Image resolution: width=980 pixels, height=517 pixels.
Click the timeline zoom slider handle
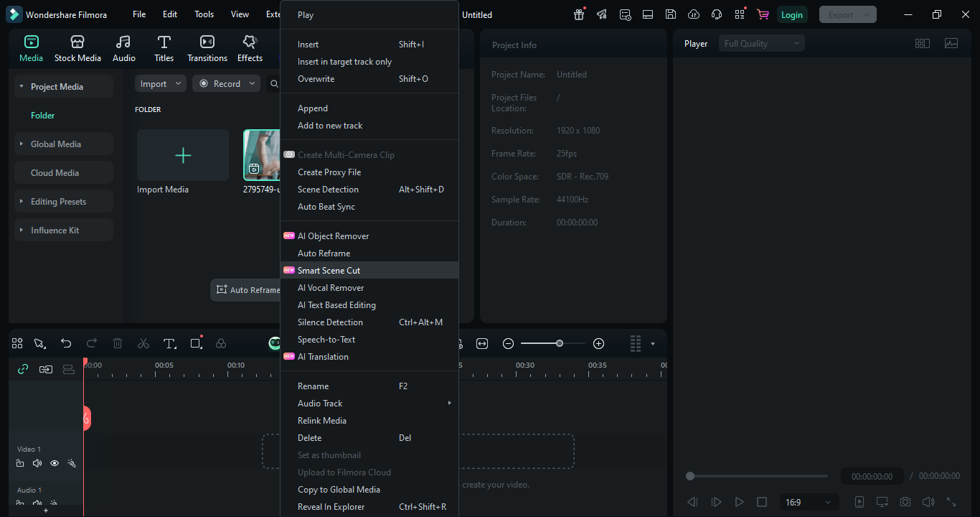[560, 344]
